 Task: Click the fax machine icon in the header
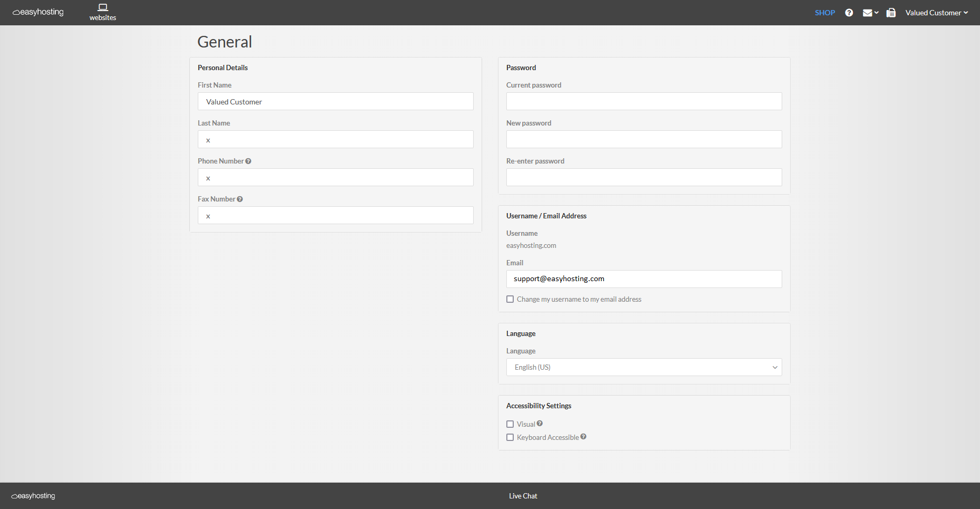point(891,12)
